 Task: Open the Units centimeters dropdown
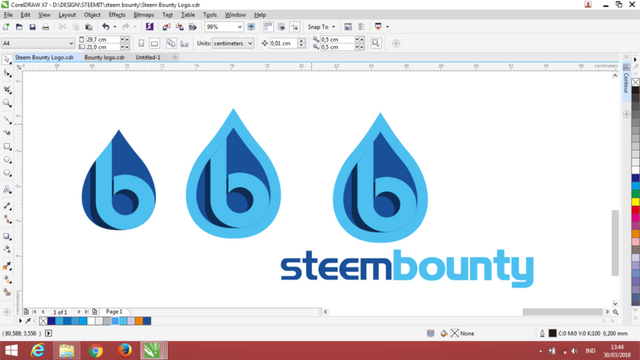tap(250, 43)
